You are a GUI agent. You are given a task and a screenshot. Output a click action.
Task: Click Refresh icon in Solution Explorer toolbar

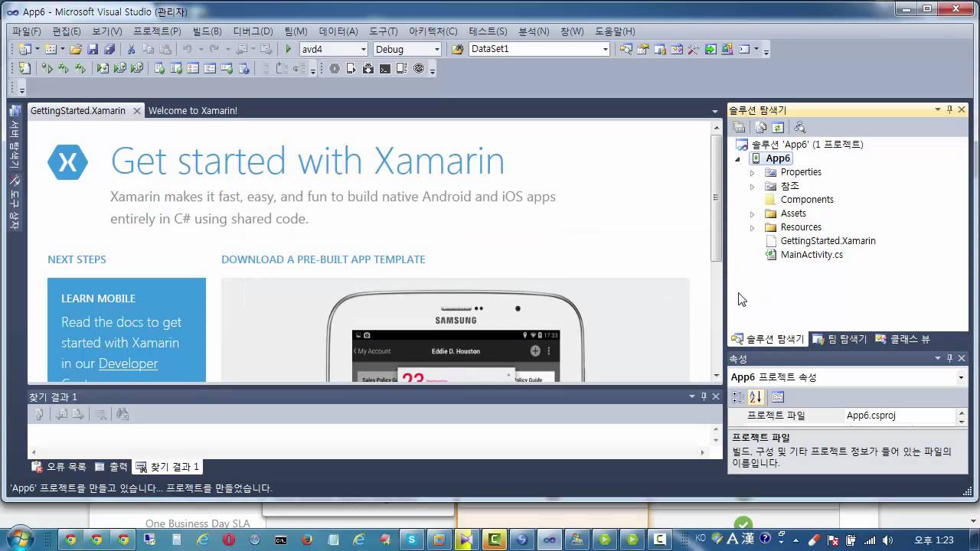[778, 128]
